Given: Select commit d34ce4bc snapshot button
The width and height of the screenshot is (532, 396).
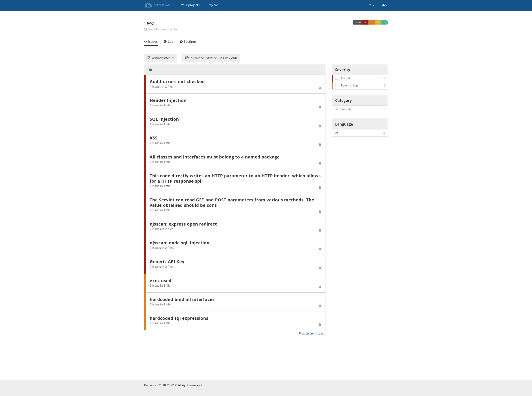Looking at the screenshot, I should 211,58.
